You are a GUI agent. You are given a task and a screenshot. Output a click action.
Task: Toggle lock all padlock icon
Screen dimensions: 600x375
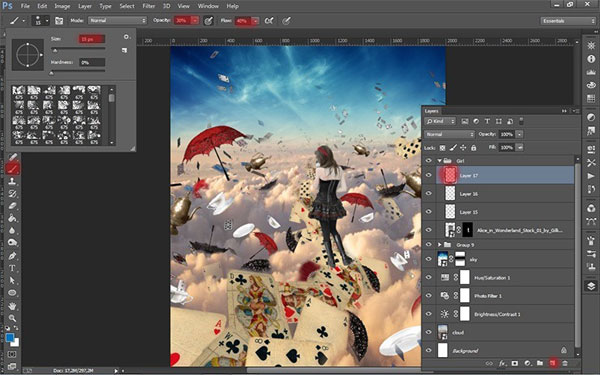pos(474,148)
